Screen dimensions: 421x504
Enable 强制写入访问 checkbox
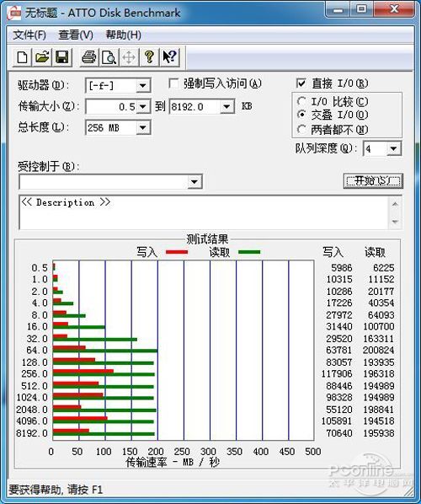coord(173,83)
